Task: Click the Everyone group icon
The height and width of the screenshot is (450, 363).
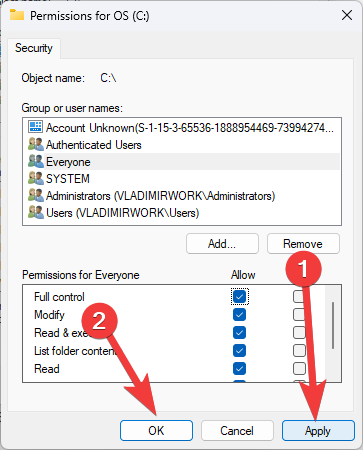Action: pyautogui.click(x=36, y=161)
